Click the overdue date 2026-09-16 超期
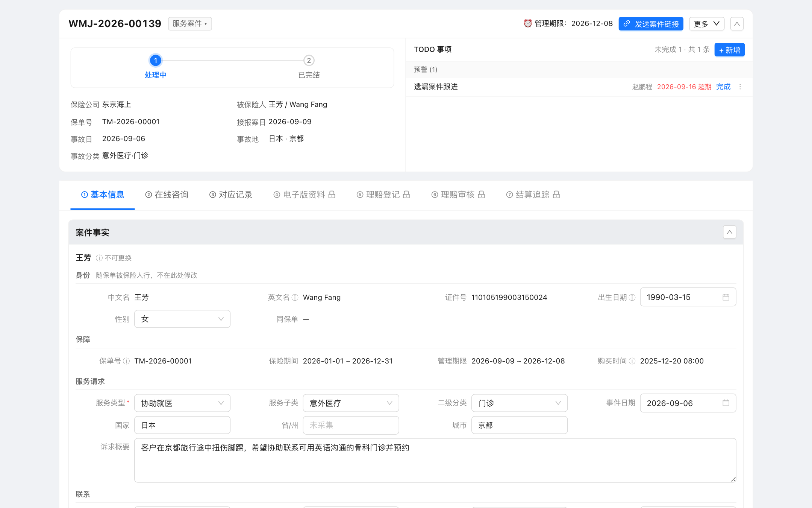This screenshot has width=812, height=508. (684, 87)
